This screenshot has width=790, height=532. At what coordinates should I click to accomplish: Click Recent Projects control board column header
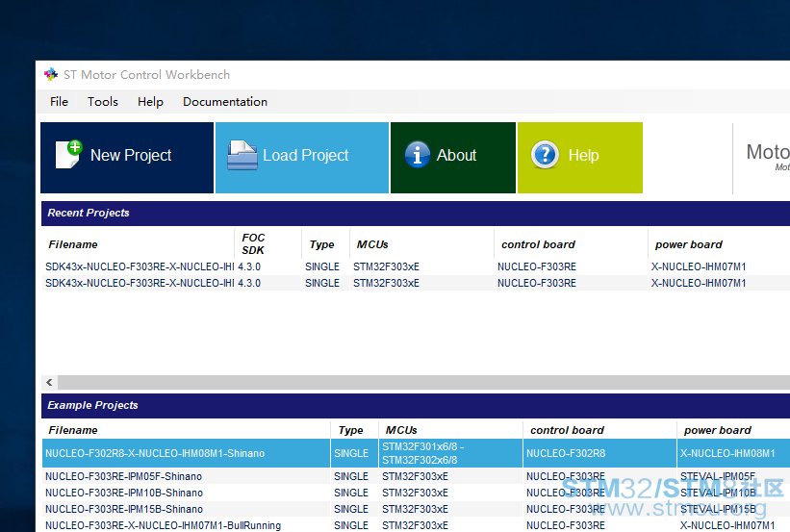click(538, 245)
